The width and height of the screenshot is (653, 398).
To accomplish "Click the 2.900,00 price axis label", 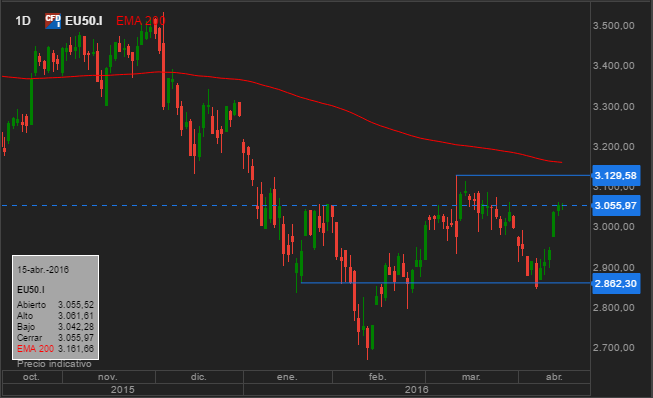I will tap(613, 267).
